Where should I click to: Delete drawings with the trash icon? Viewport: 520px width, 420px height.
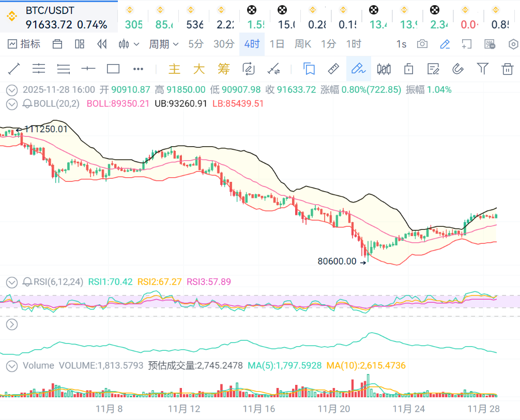(508, 69)
